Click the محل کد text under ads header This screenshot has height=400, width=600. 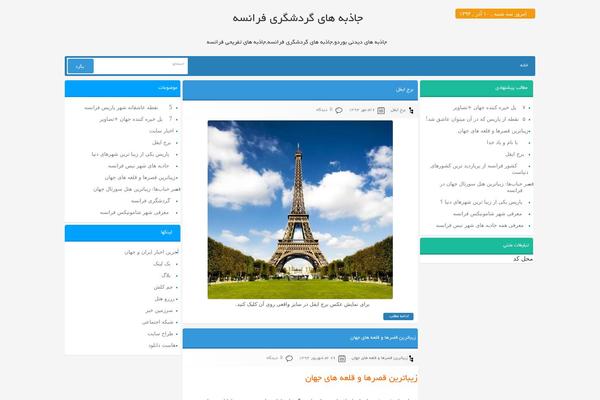point(523,259)
